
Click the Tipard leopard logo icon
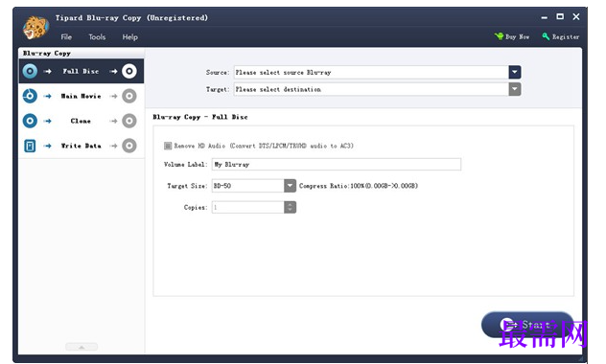point(35,28)
